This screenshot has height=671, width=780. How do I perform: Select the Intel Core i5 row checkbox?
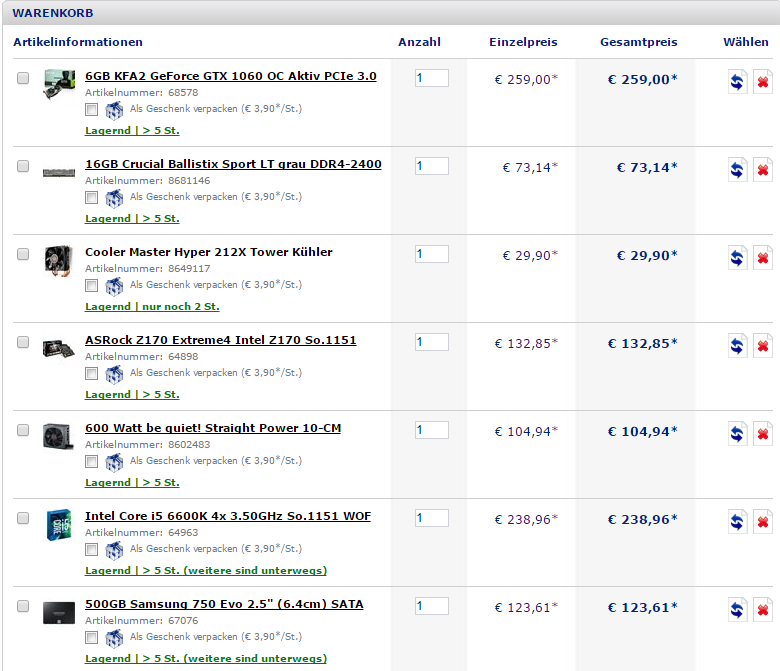point(23,518)
